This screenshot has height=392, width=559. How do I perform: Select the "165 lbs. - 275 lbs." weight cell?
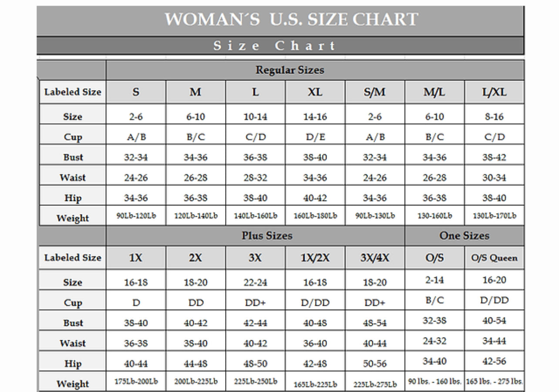(494, 382)
